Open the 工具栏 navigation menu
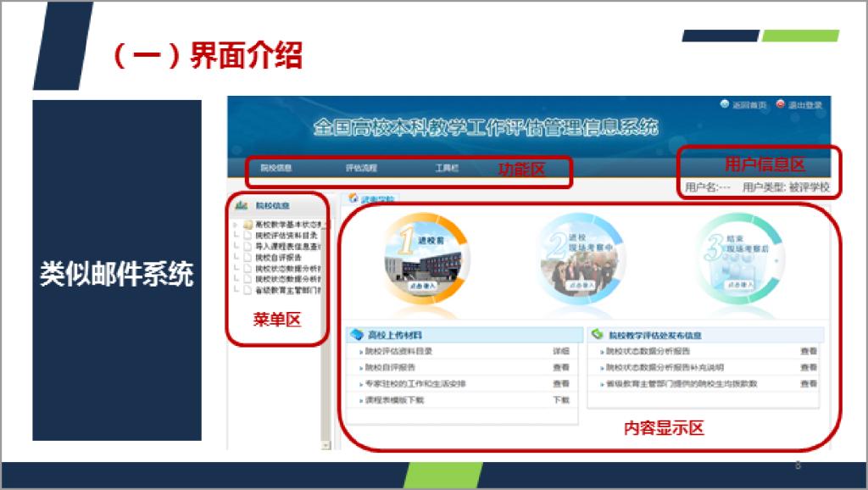The width and height of the screenshot is (868, 490). (447, 168)
